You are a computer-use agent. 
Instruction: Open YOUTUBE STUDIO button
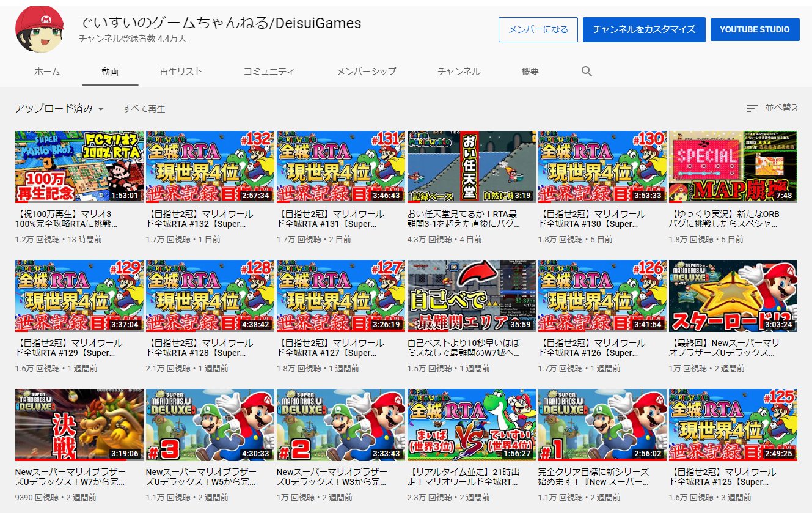[x=755, y=29]
